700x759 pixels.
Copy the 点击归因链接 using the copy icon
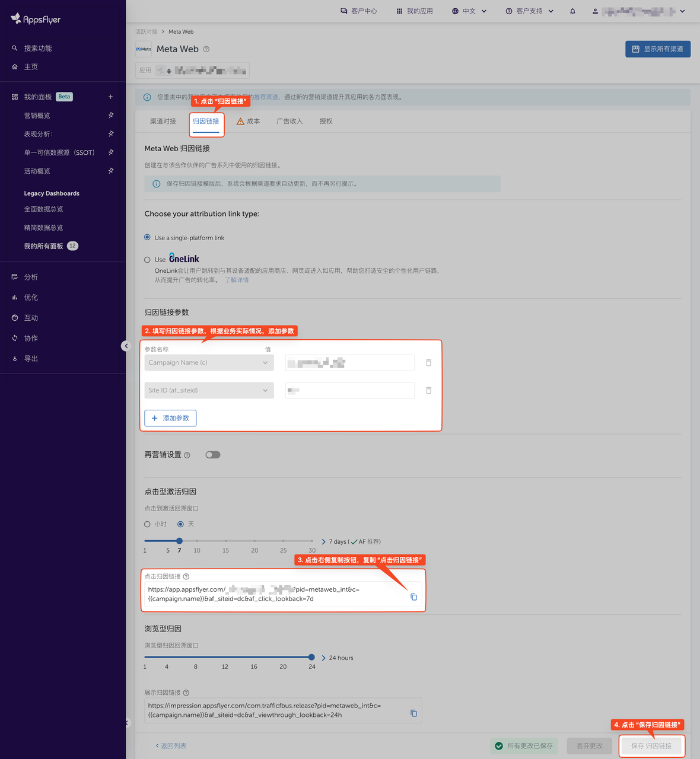point(413,597)
